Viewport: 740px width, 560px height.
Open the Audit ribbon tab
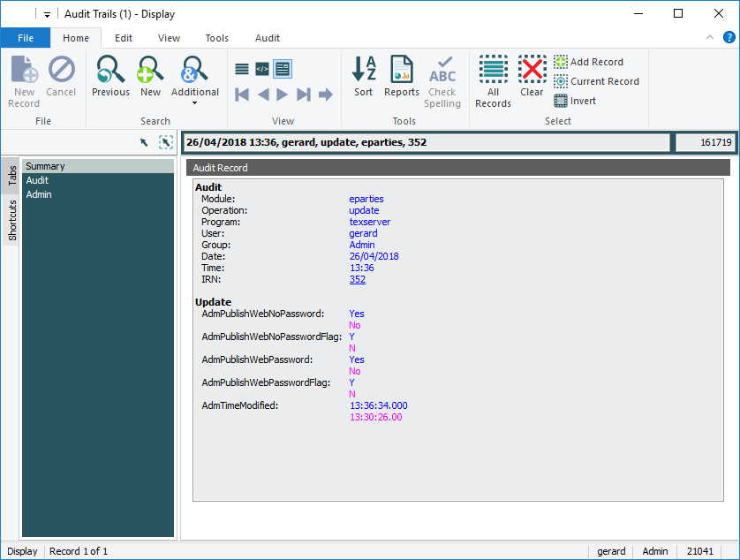[268, 38]
